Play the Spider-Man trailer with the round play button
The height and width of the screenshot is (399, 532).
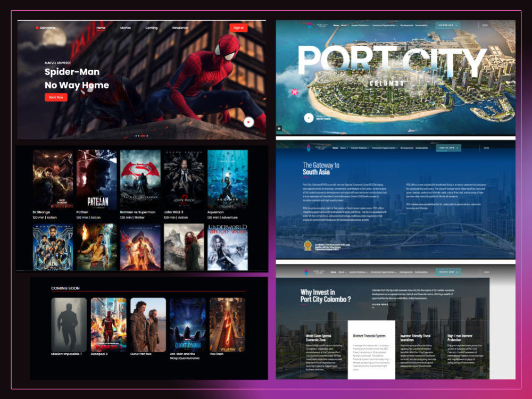(248, 122)
